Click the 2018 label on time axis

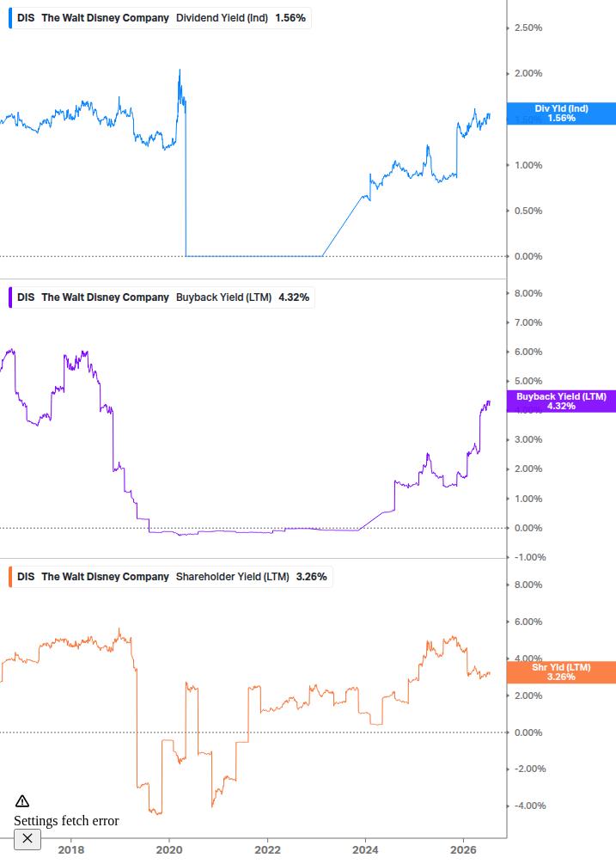[x=71, y=850]
